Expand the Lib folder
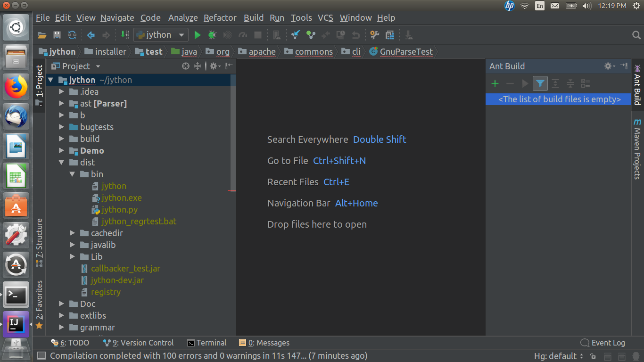Screen dimensions: 644x362 click(73, 257)
